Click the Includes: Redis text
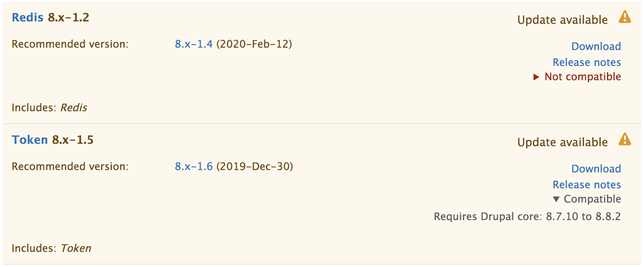 49,108
